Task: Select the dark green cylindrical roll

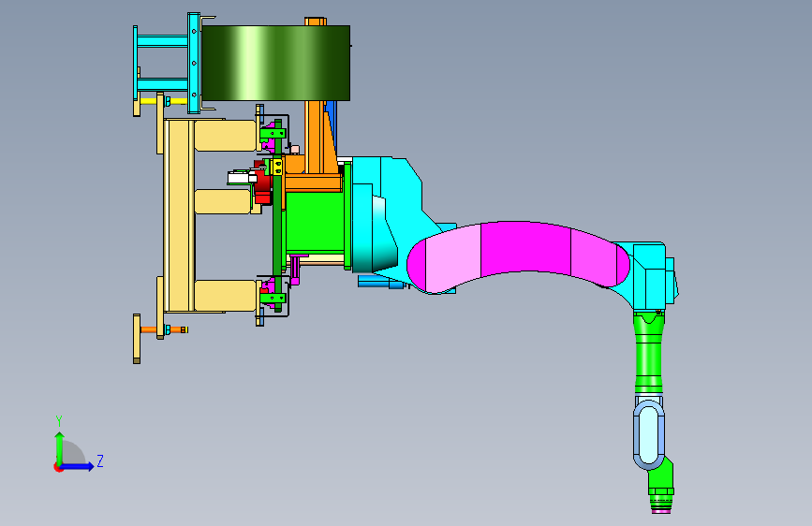Action: pyautogui.click(x=275, y=63)
